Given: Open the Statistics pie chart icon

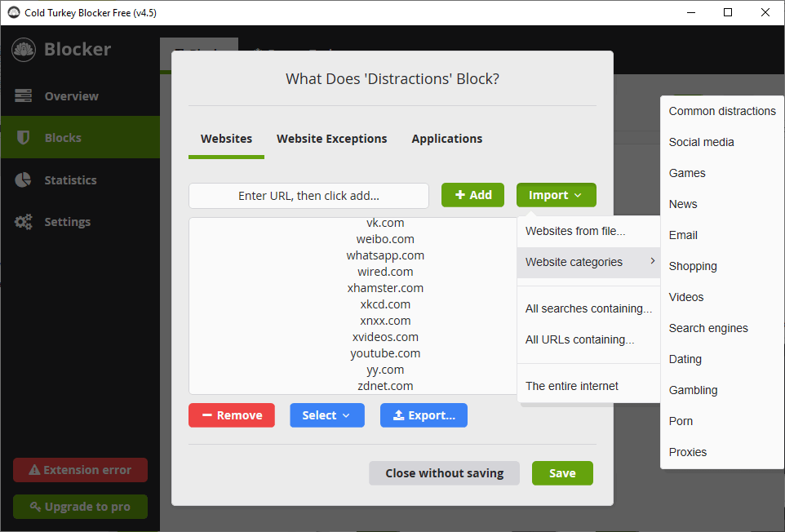Looking at the screenshot, I should tap(22, 180).
